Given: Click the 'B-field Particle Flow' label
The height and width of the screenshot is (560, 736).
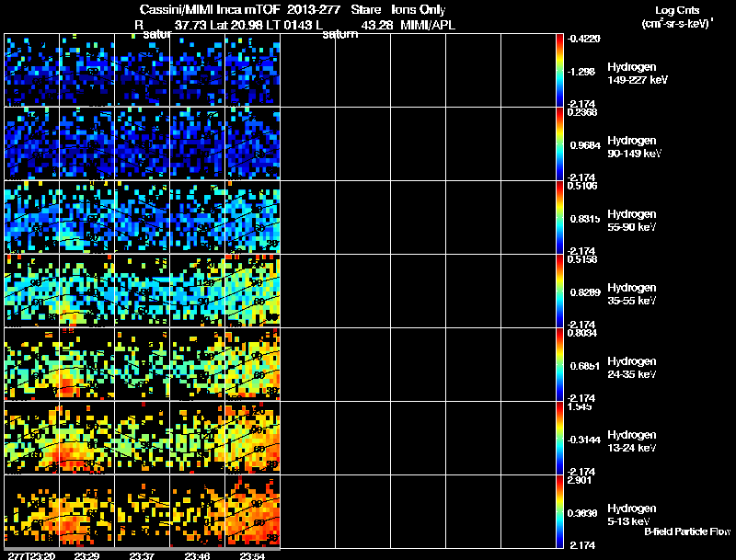Looking at the screenshot, I should [x=687, y=531].
